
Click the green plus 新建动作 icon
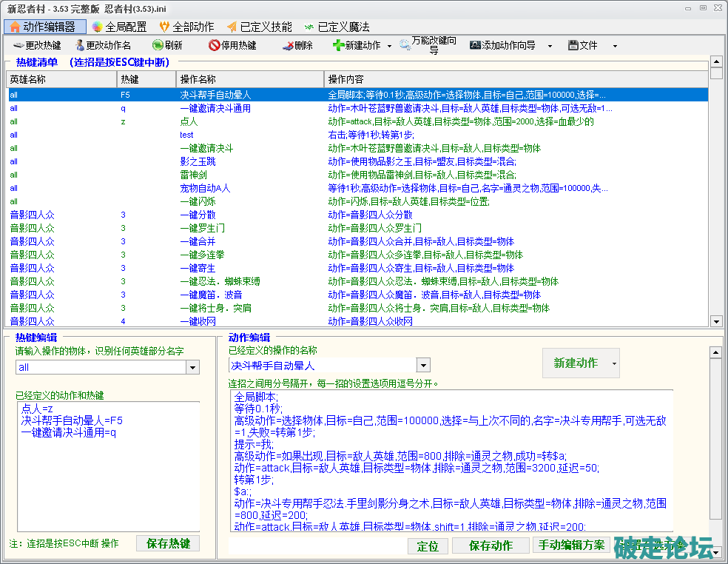[338, 45]
